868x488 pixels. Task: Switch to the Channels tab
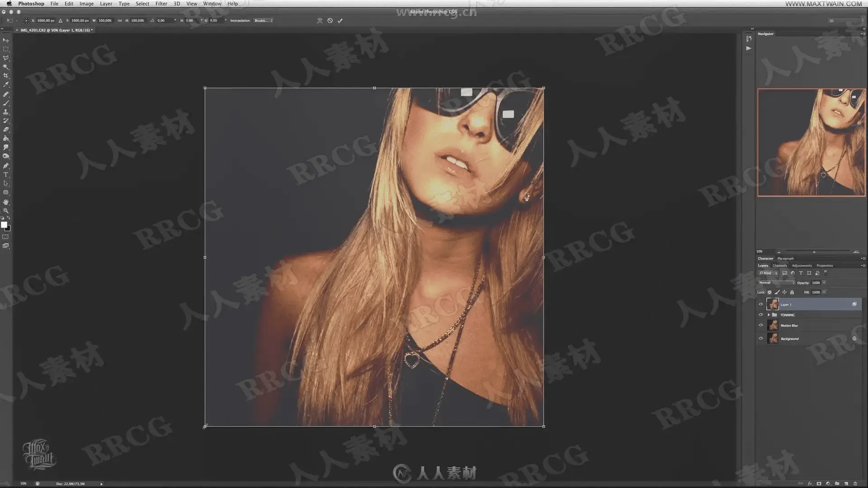(x=779, y=266)
